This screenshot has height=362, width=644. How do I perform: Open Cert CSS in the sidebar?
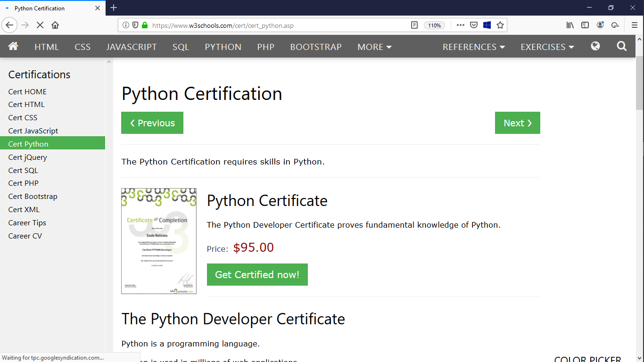tap(52, 118)
